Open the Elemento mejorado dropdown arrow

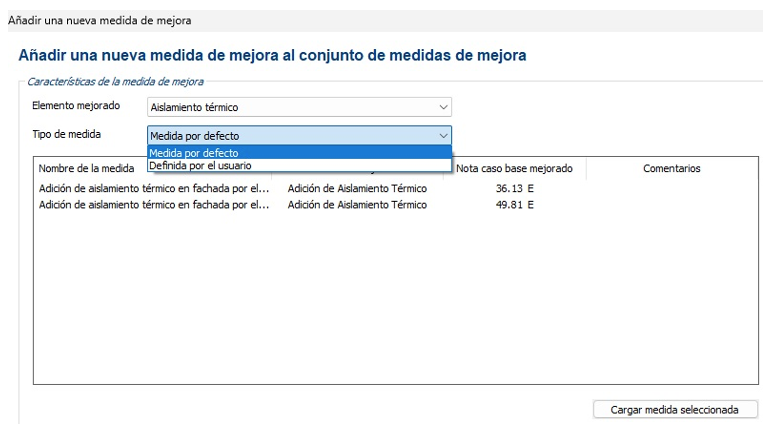443,107
